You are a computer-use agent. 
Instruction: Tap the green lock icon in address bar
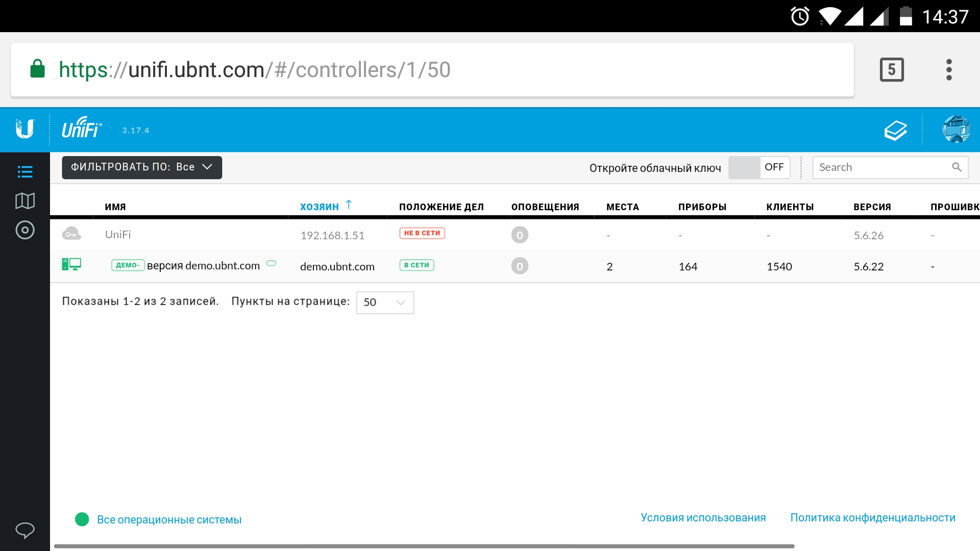click(37, 68)
